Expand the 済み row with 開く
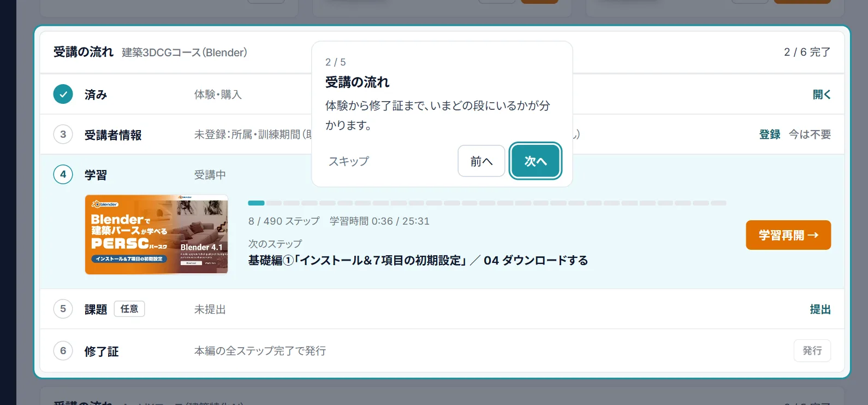The height and width of the screenshot is (405, 868). click(x=822, y=95)
